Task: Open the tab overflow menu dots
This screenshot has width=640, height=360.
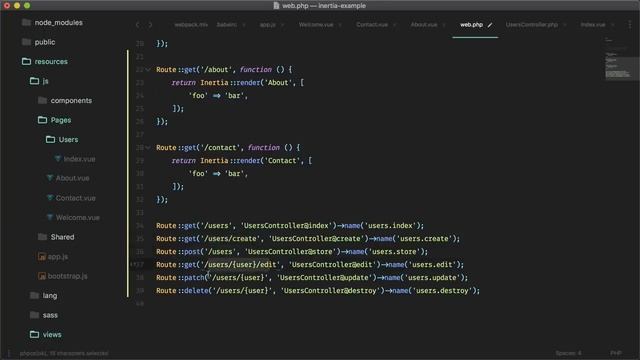Action: click(x=629, y=25)
